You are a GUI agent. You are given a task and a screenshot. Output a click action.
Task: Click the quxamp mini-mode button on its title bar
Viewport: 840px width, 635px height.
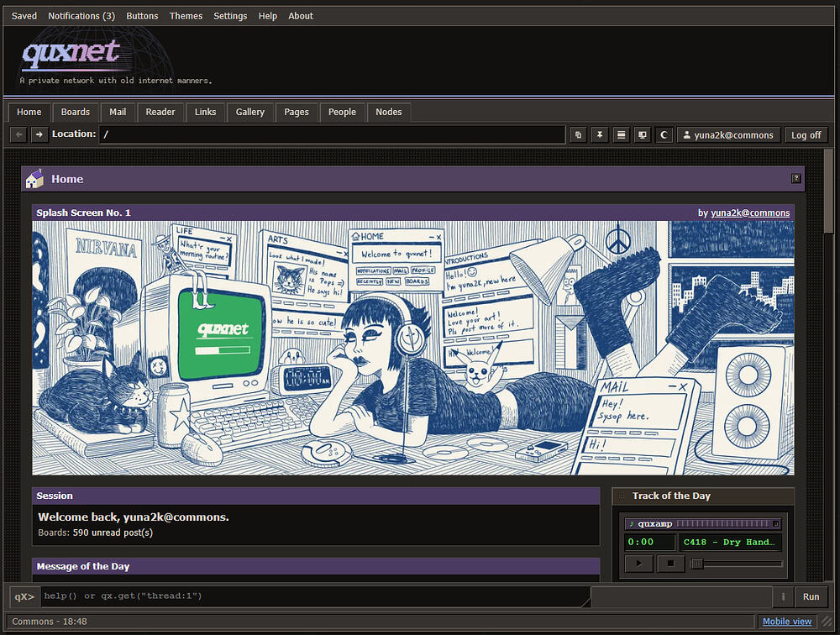click(x=775, y=523)
